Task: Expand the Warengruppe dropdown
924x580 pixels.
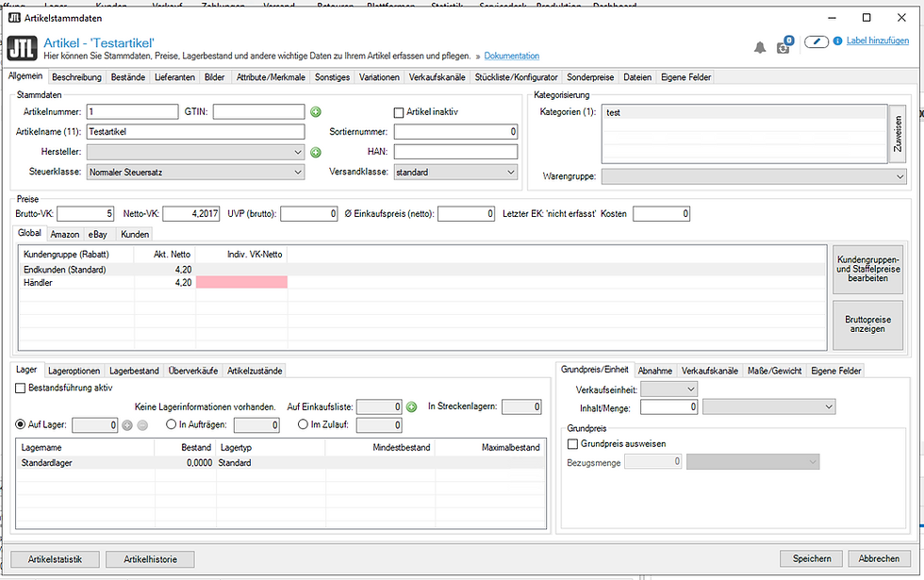Action: [x=753, y=176]
